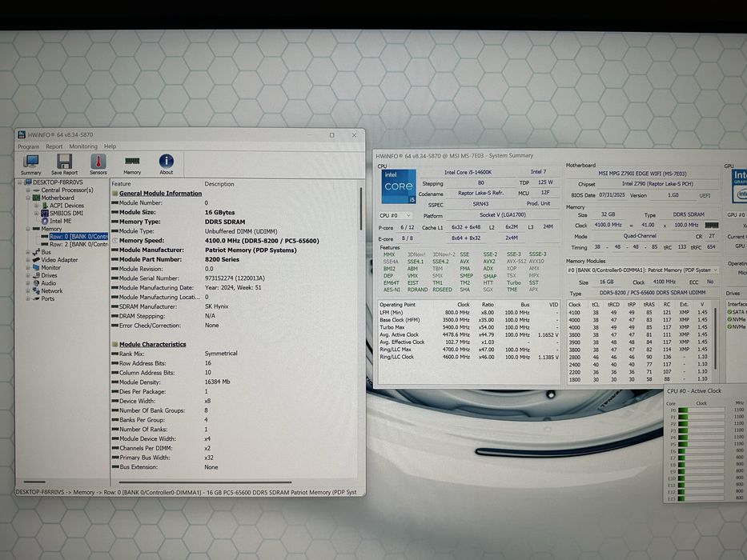
Task: Expand the Bus tree node
Action: [x=28, y=252]
